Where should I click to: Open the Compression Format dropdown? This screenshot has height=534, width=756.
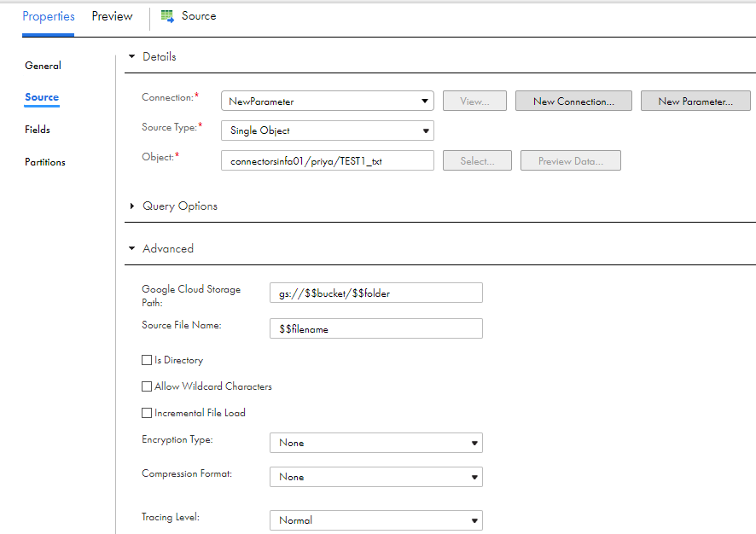point(376,477)
